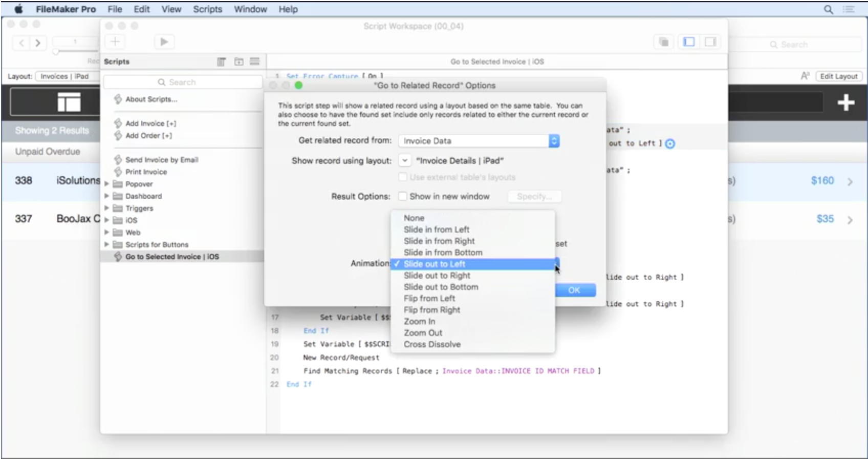Click script icon beside Add Invoice [+]
The height and width of the screenshot is (459, 868).
coord(118,123)
